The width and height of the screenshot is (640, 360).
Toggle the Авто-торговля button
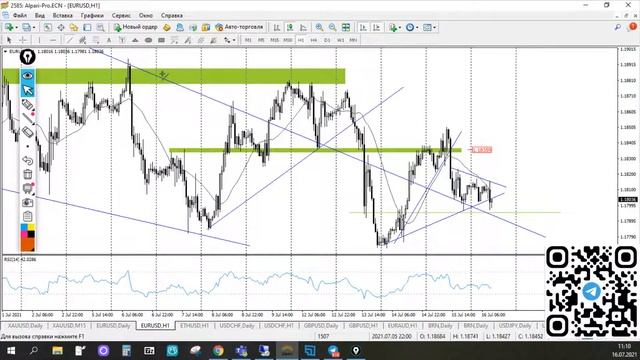pyautogui.click(x=239, y=27)
